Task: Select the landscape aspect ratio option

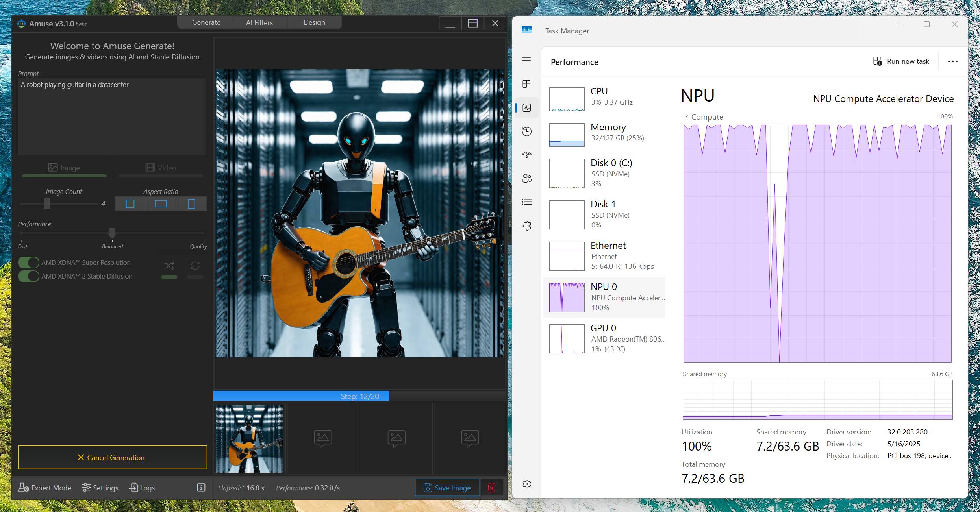Action: click(161, 204)
